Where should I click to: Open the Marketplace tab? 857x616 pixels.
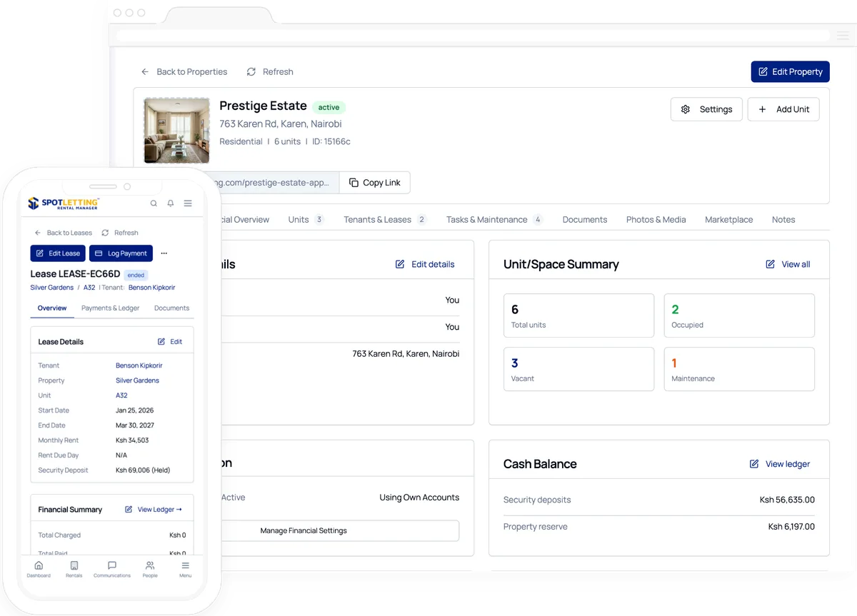(x=728, y=220)
